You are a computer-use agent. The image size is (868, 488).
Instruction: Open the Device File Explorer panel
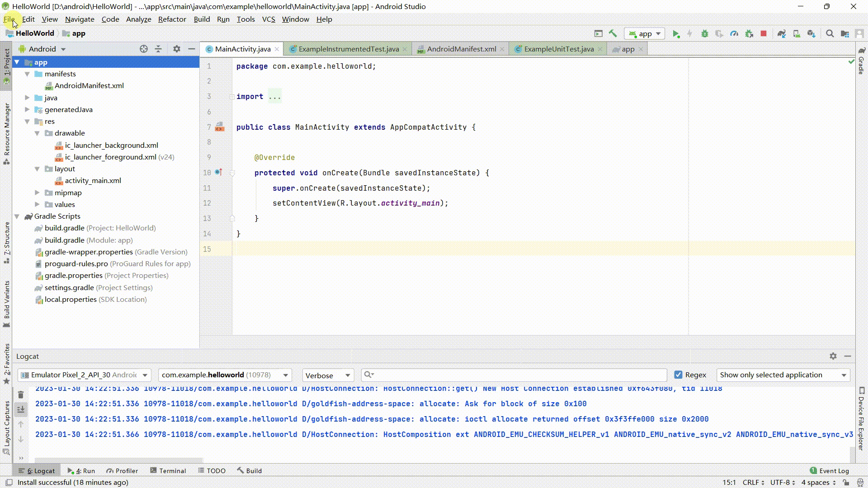point(861,415)
